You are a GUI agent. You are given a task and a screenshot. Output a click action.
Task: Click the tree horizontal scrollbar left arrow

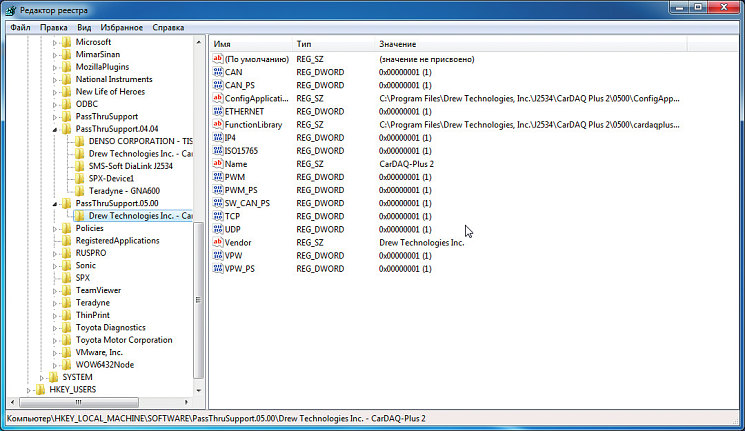tap(13, 402)
